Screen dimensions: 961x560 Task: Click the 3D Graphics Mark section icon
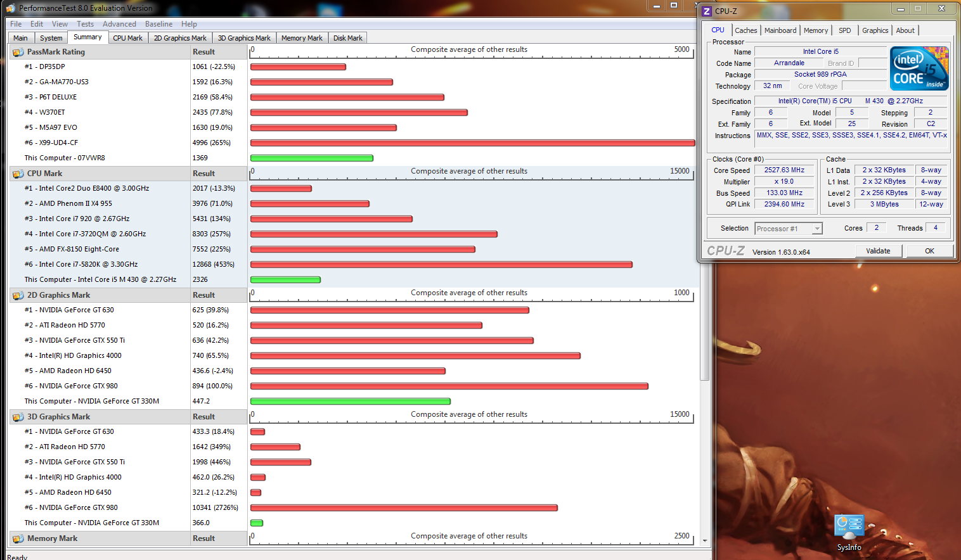click(x=18, y=417)
